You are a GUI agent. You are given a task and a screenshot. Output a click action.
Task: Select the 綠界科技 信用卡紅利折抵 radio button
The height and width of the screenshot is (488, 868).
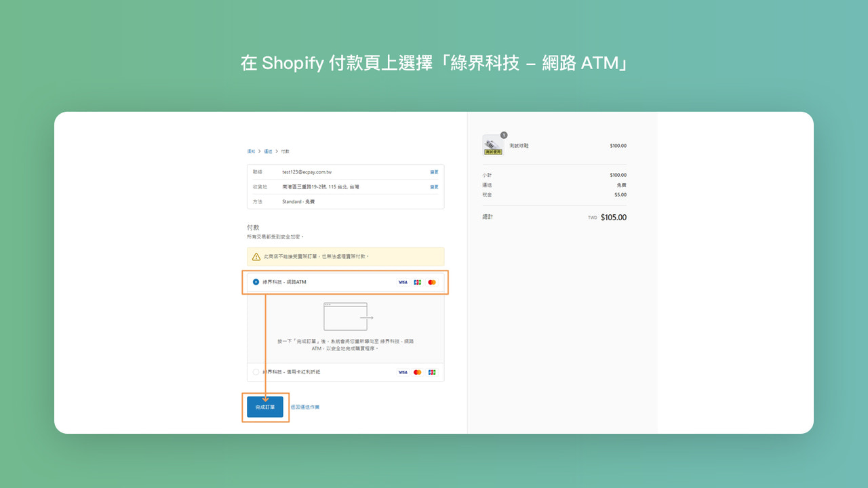point(256,372)
